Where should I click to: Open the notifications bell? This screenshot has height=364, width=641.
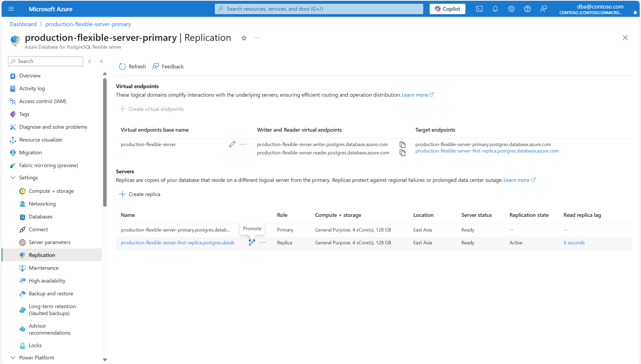pyautogui.click(x=495, y=9)
